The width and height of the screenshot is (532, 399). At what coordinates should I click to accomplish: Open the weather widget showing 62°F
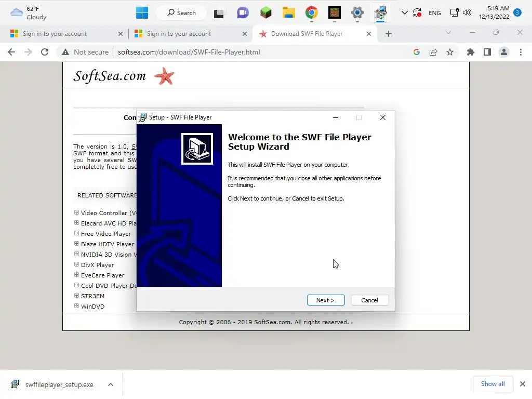tap(29, 13)
